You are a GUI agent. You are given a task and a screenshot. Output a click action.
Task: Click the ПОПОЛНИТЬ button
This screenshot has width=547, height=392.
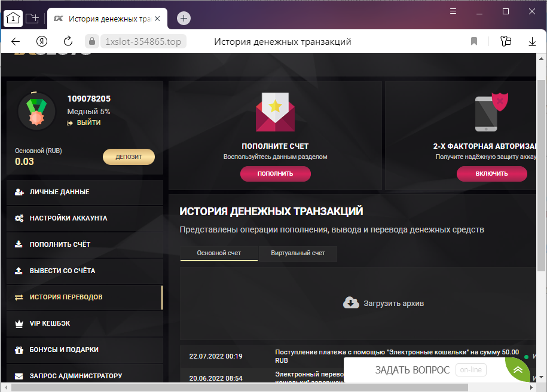pyautogui.click(x=275, y=174)
